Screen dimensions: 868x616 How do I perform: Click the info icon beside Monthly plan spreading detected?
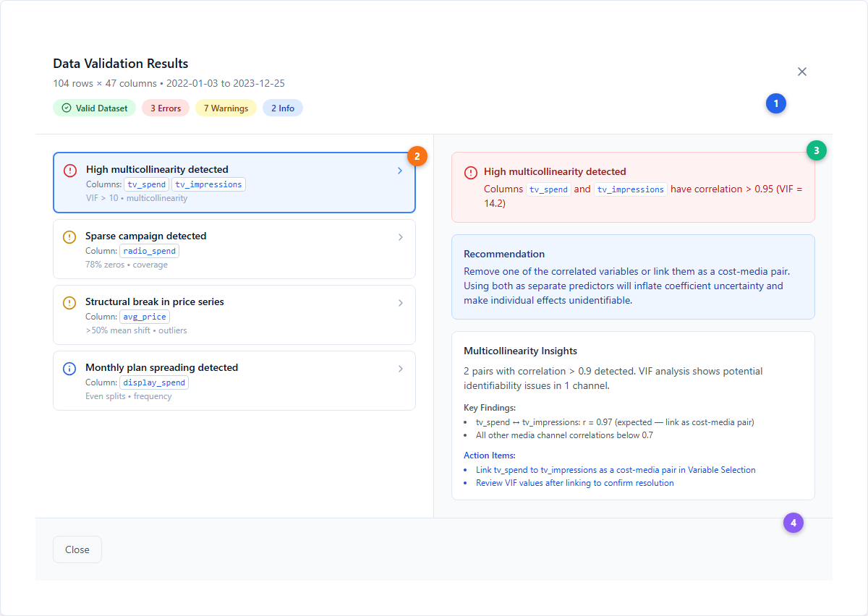69,369
